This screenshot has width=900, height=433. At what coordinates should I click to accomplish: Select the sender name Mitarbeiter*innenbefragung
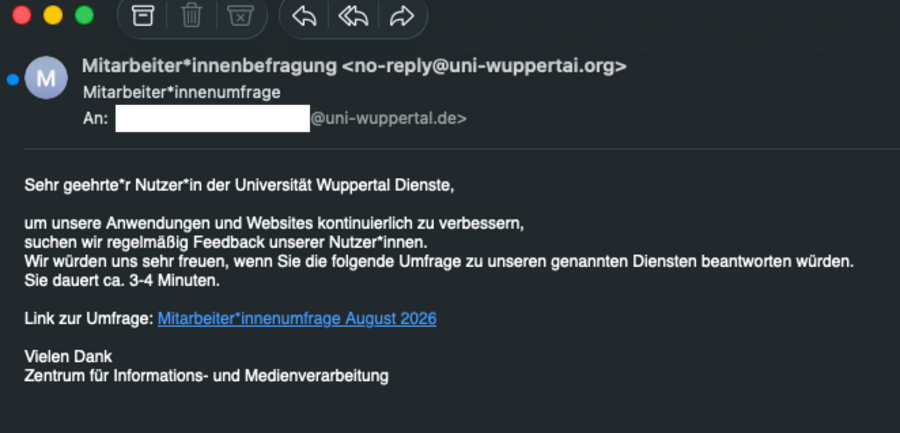coord(210,66)
